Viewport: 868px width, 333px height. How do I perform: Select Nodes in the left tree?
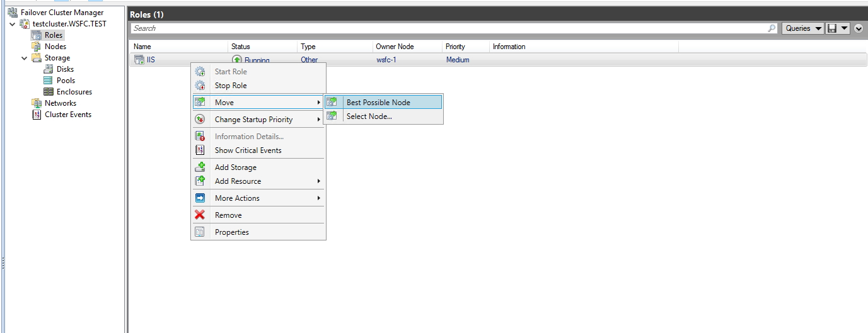(x=55, y=47)
